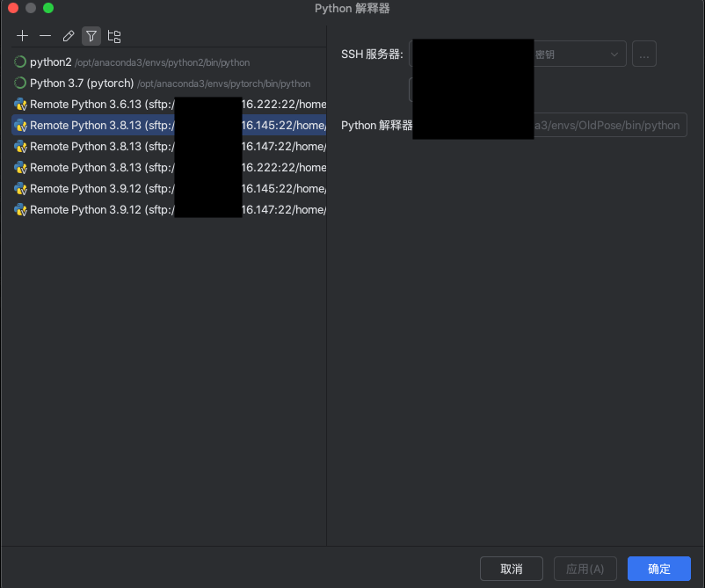The width and height of the screenshot is (705, 588).
Task: Select highlighted Remote Python 3.8.13 at 16.145
Action: (x=86, y=126)
